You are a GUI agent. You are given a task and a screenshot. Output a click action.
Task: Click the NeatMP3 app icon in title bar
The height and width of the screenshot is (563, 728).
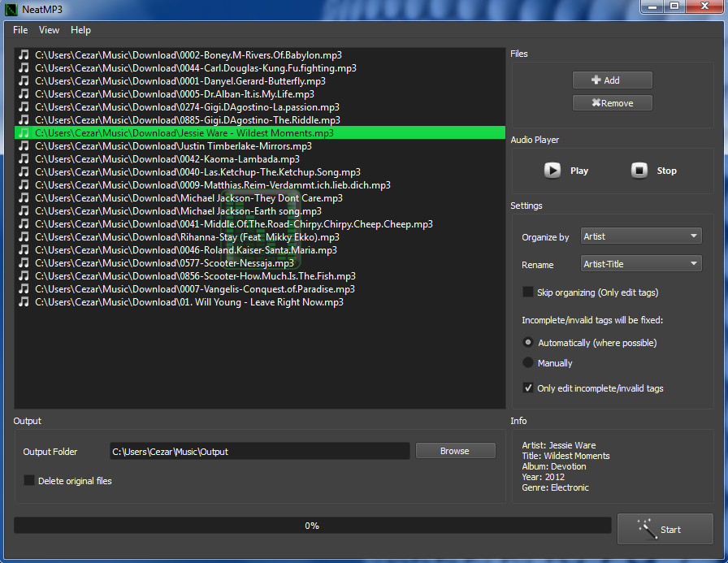pos(11,9)
